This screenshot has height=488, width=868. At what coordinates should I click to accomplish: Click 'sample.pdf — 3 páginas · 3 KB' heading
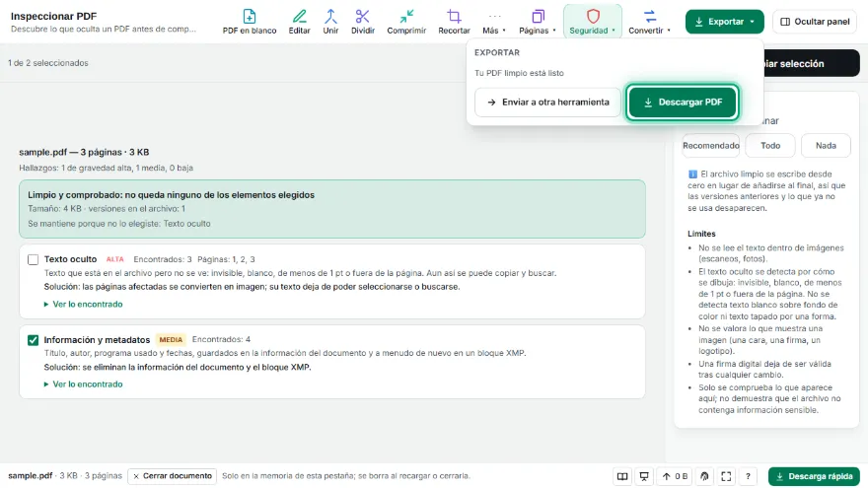click(x=84, y=152)
